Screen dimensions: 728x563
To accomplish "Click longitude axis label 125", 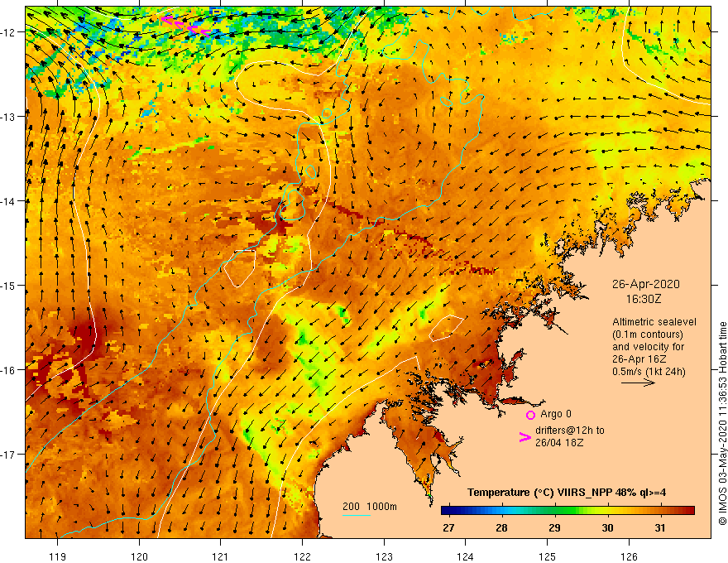I will tap(548, 556).
